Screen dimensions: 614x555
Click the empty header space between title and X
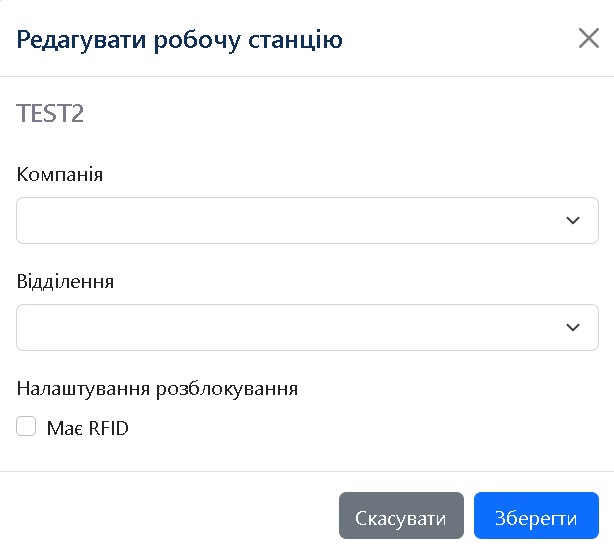460,40
